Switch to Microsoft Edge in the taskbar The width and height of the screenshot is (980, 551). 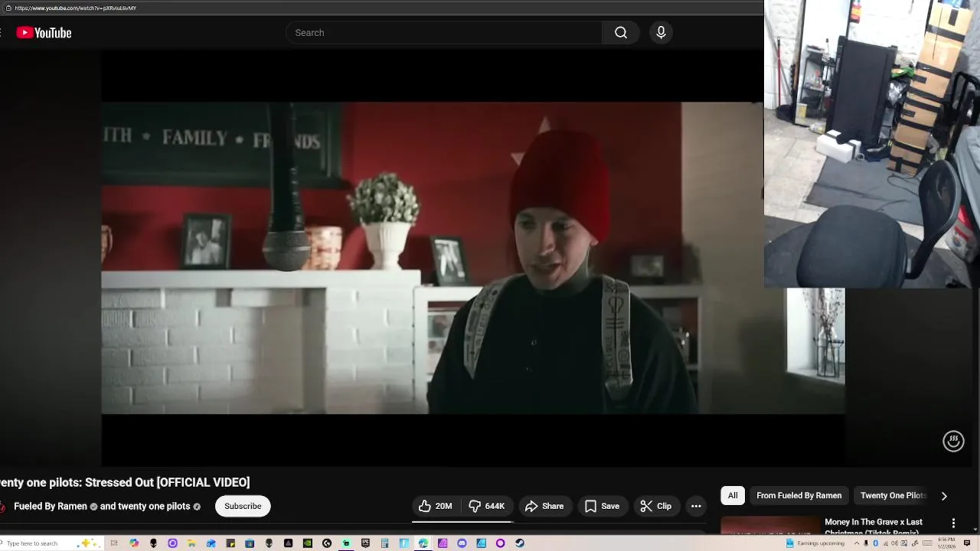click(x=423, y=543)
